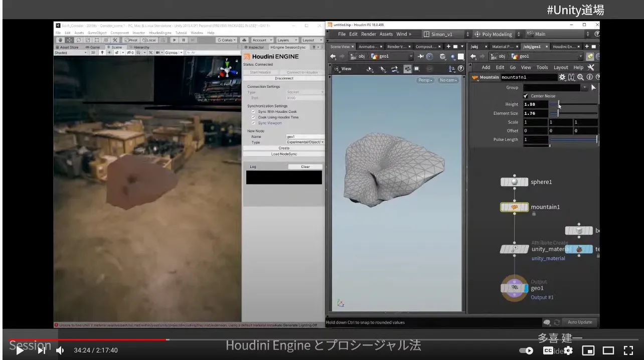Click the Load NodeSync button

pos(284,154)
